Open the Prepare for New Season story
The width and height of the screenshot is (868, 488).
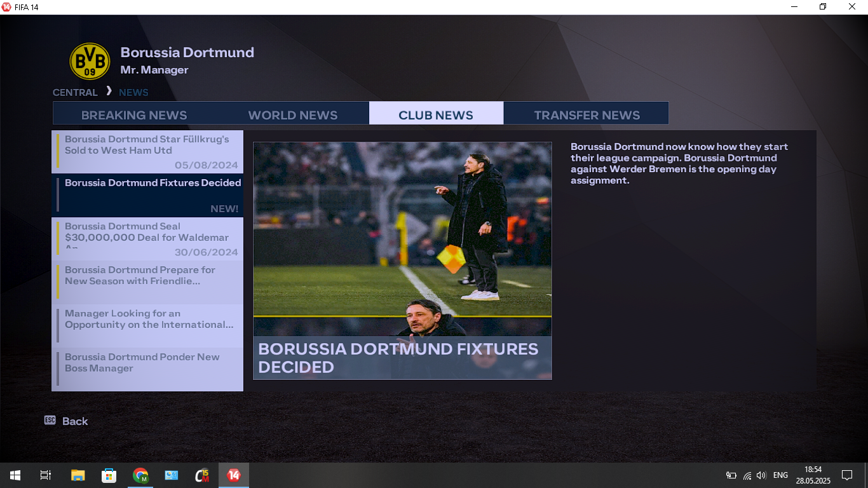point(147,282)
